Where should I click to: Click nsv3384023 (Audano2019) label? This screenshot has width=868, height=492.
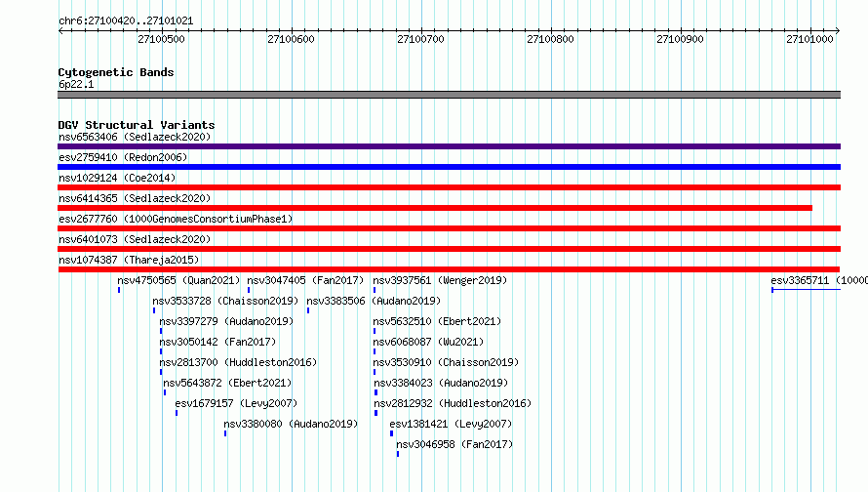point(441,383)
